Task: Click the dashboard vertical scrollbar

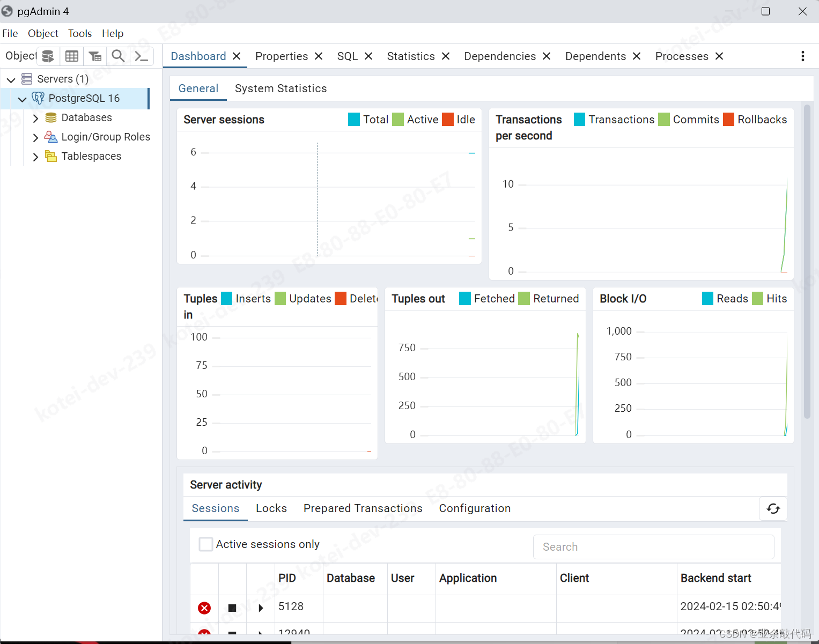Action: 807,262
